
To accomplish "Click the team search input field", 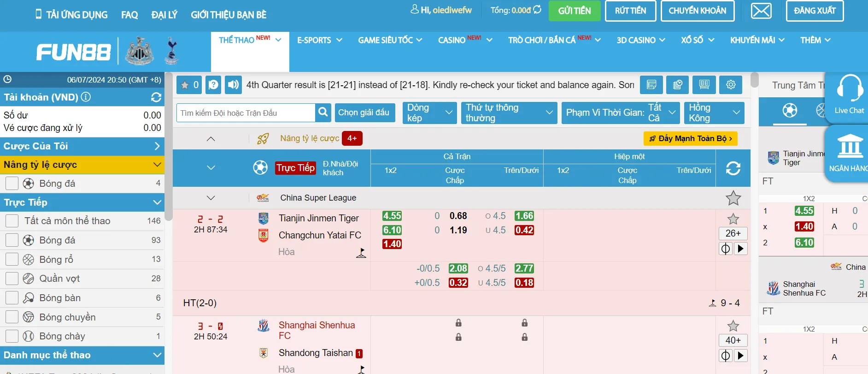I will [x=246, y=113].
